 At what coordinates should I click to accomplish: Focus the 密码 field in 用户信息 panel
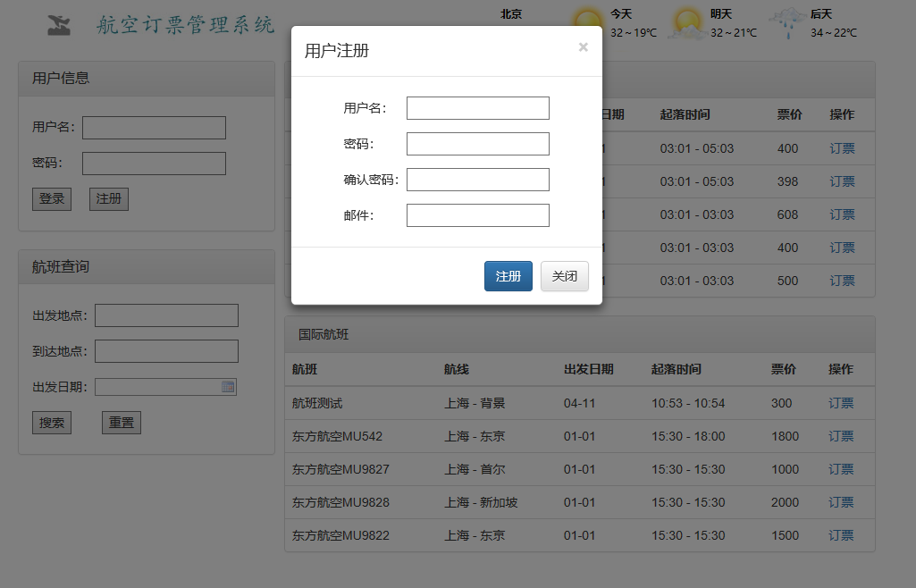coord(155,164)
